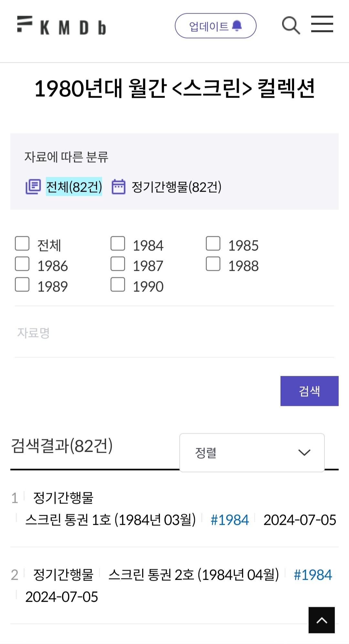
Task: Click the #1984 tag in result 1
Action: tap(230, 520)
